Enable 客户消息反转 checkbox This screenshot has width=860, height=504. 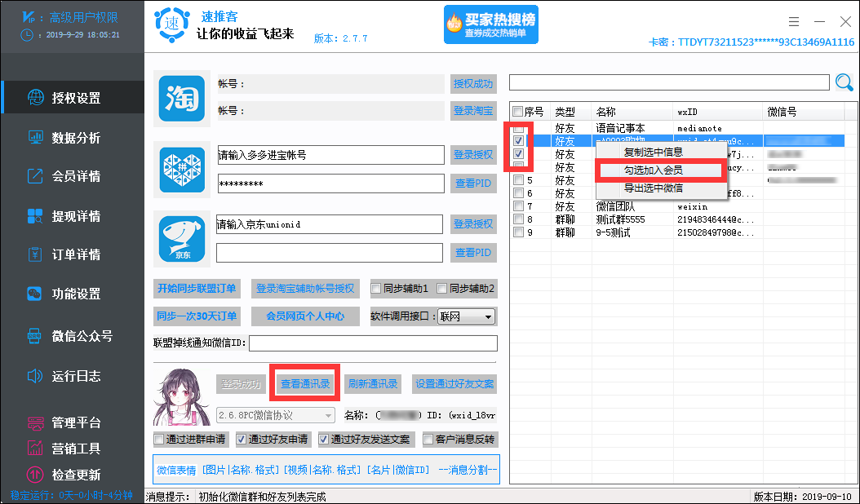coord(428,439)
